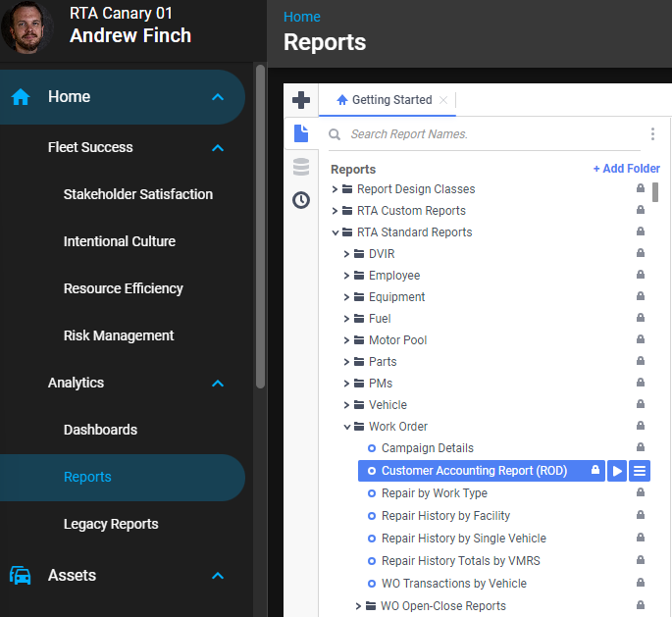Collapse the Analytics section chevron
Screen dimensions: 672x617
click(x=218, y=384)
